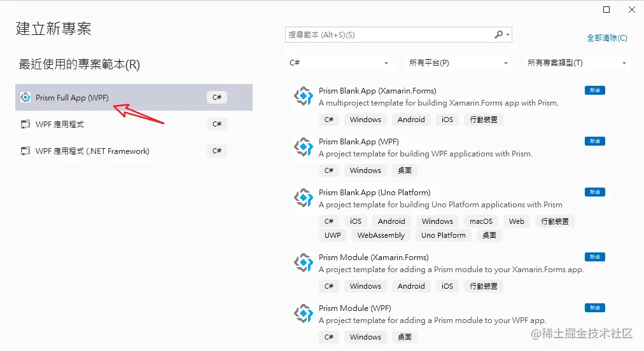Screen dimensions: 644x351
Task: Click the search magnifier icon
Action: coord(498,34)
